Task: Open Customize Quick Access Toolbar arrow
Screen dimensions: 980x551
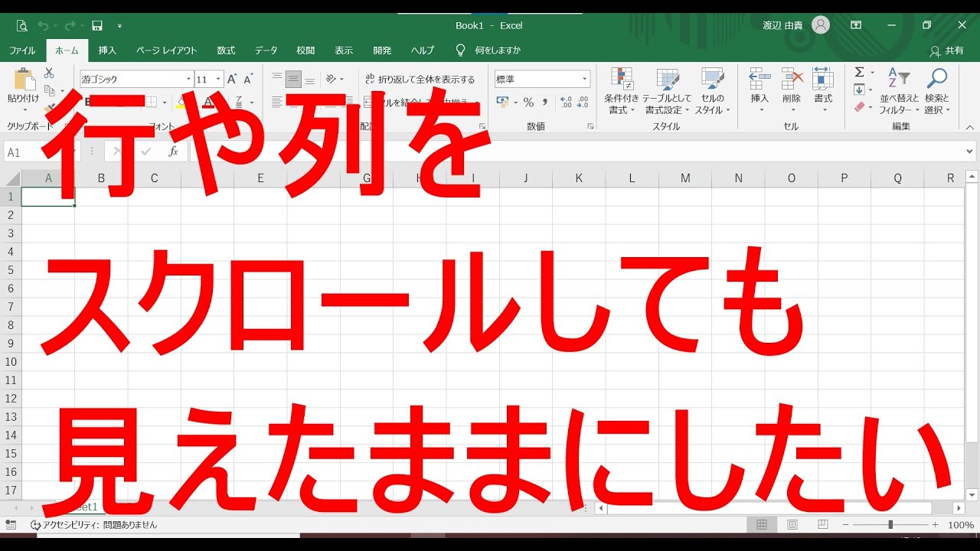Action: [119, 26]
